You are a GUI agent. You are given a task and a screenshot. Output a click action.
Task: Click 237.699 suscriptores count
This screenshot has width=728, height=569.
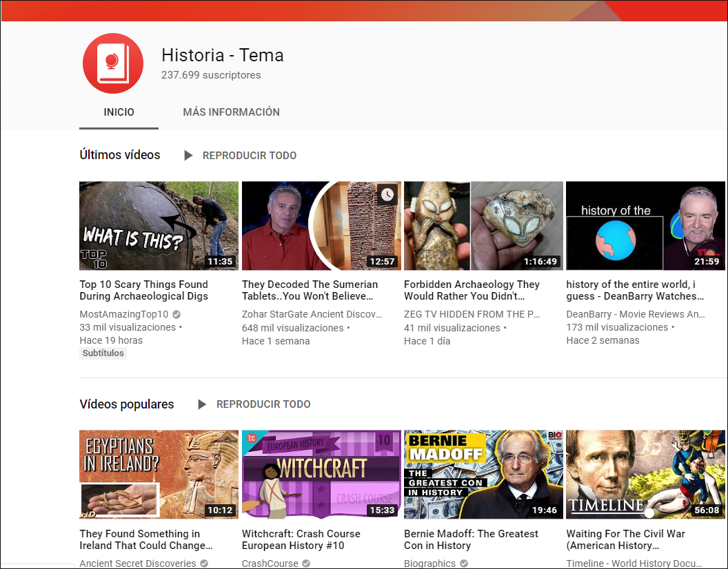(211, 75)
